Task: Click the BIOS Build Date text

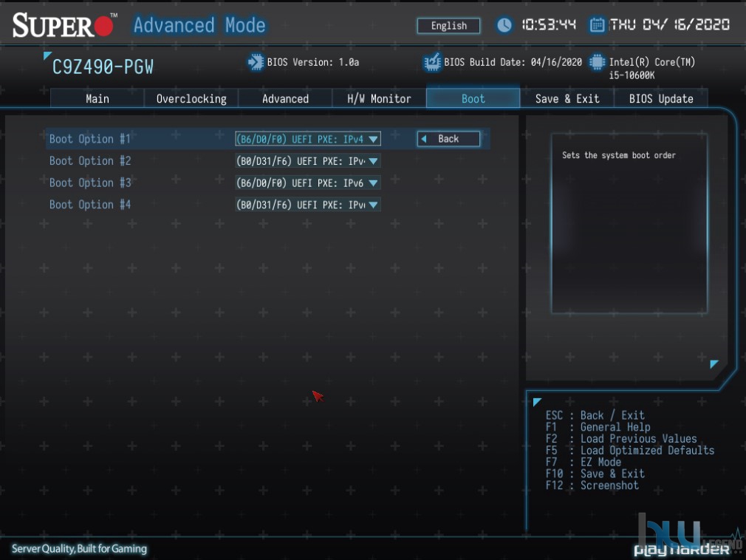Action: (513, 62)
